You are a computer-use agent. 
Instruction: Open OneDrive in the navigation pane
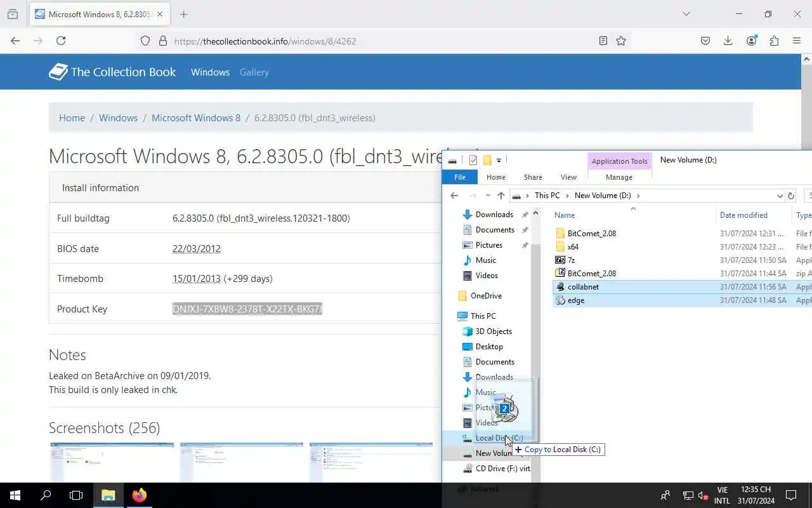click(486, 296)
